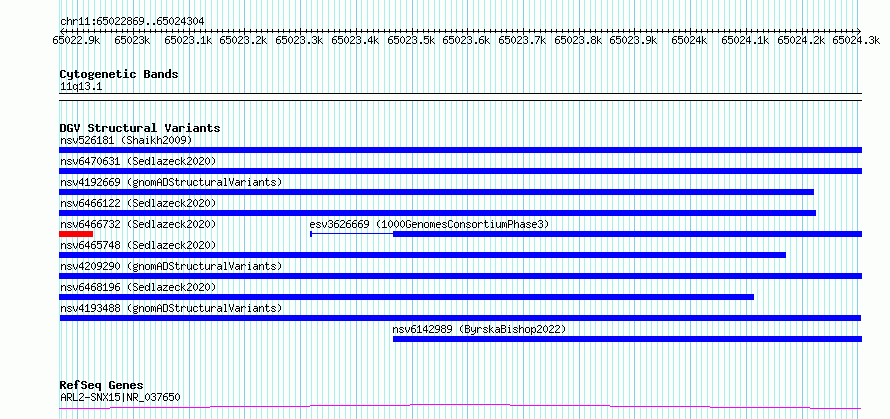Click the red bar for nsv6466732
This screenshot has width=890, height=419.
(x=76, y=234)
